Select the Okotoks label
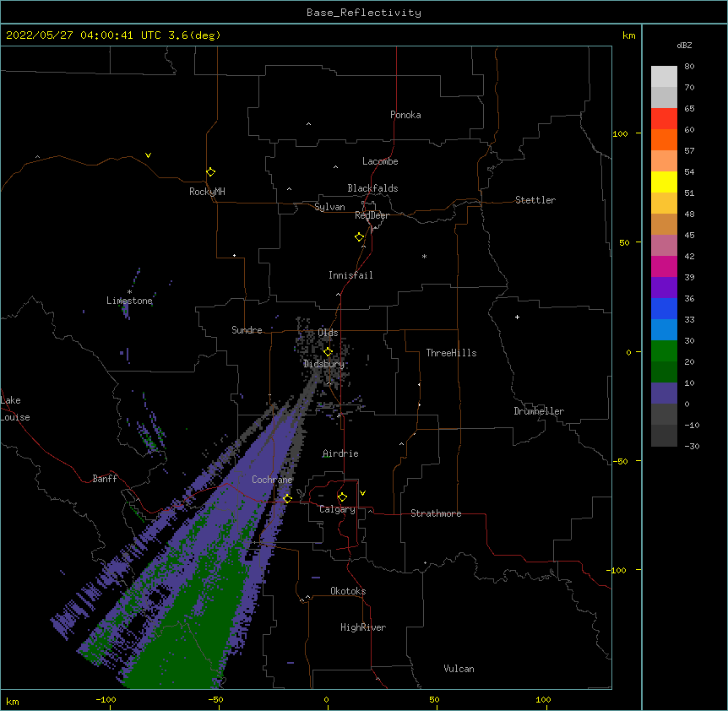Image resolution: width=728 pixels, height=711 pixels. [348, 591]
